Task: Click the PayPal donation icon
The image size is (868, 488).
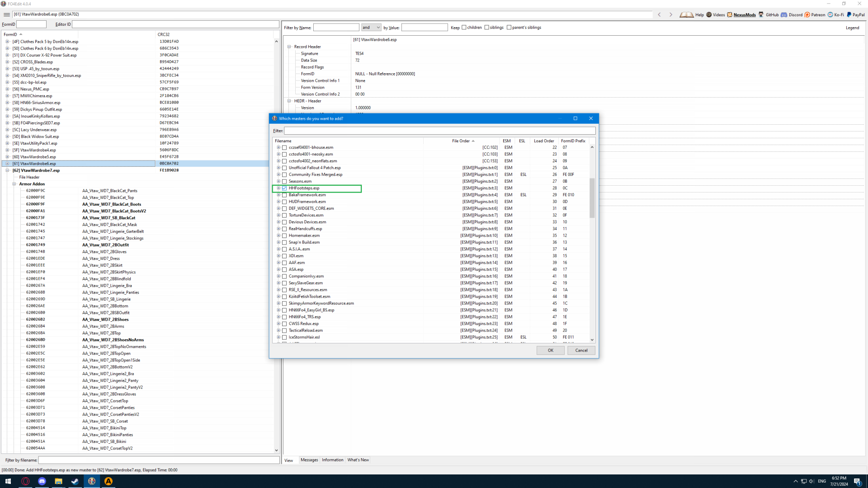Action: (x=849, y=15)
